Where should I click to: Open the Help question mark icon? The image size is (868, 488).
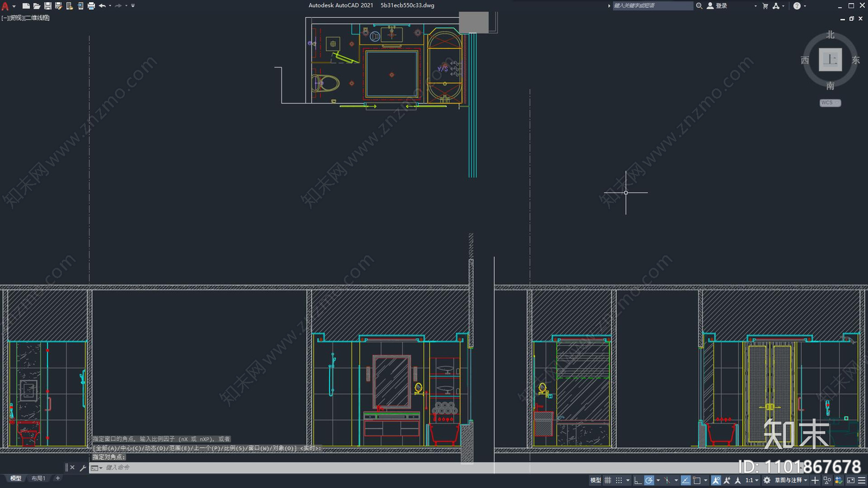pyautogui.click(x=797, y=6)
